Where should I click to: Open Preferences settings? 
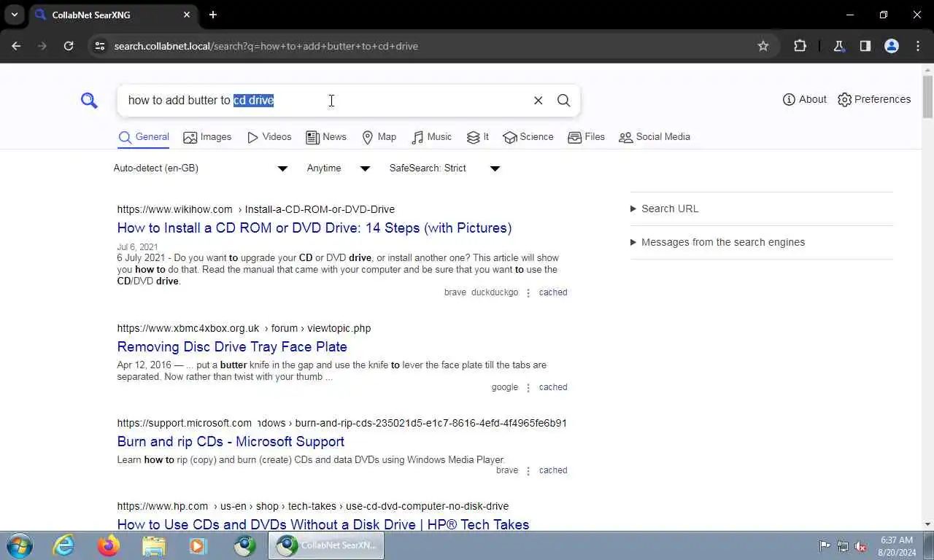(x=874, y=99)
